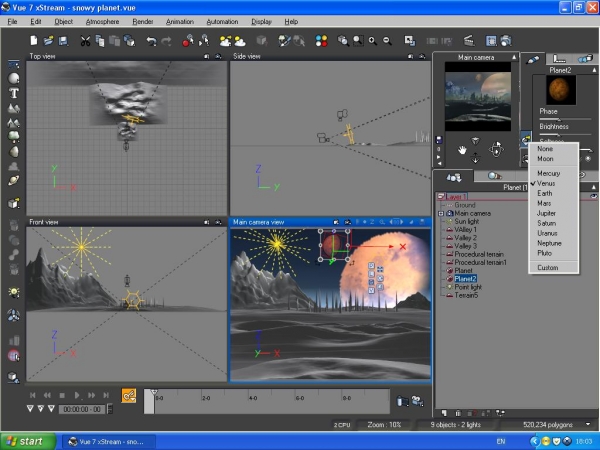Select Procedural terrain1 in the list
This screenshot has height=450, width=600.
point(480,262)
